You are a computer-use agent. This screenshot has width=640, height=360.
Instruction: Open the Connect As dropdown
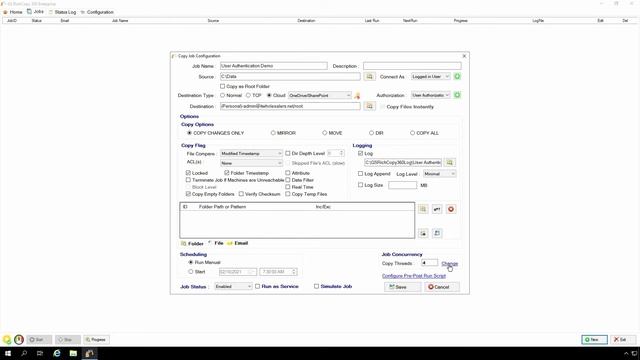click(x=430, y=77)
